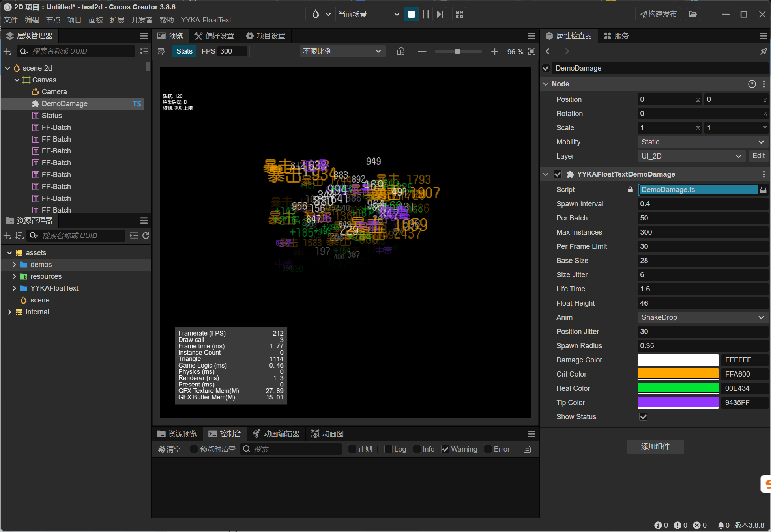
Task: Go back arrow in inspector
Action: click(548, 51)
